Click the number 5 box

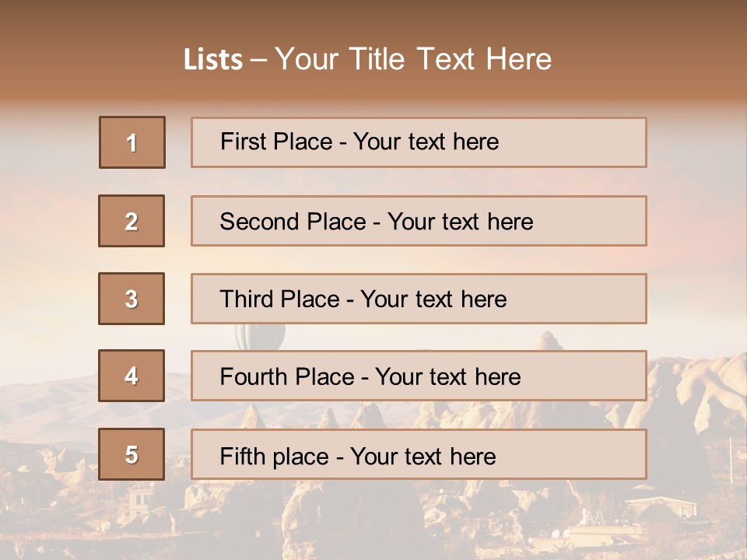(132, 454)
